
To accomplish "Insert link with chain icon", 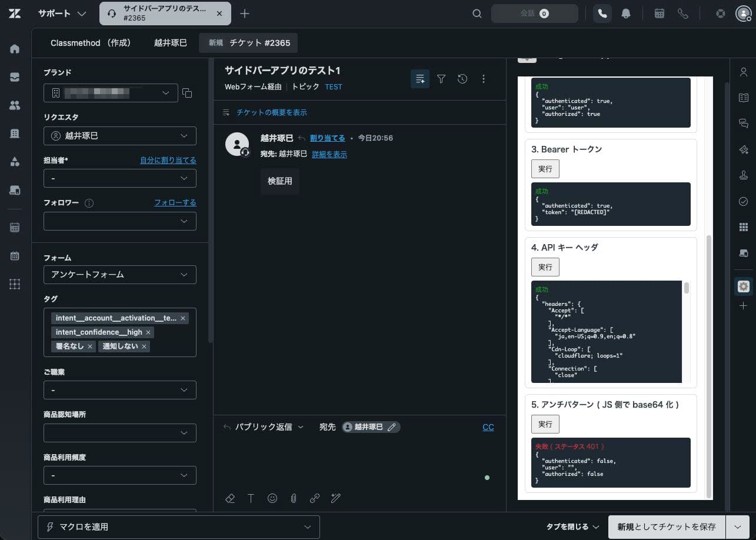I will (315, 498).
